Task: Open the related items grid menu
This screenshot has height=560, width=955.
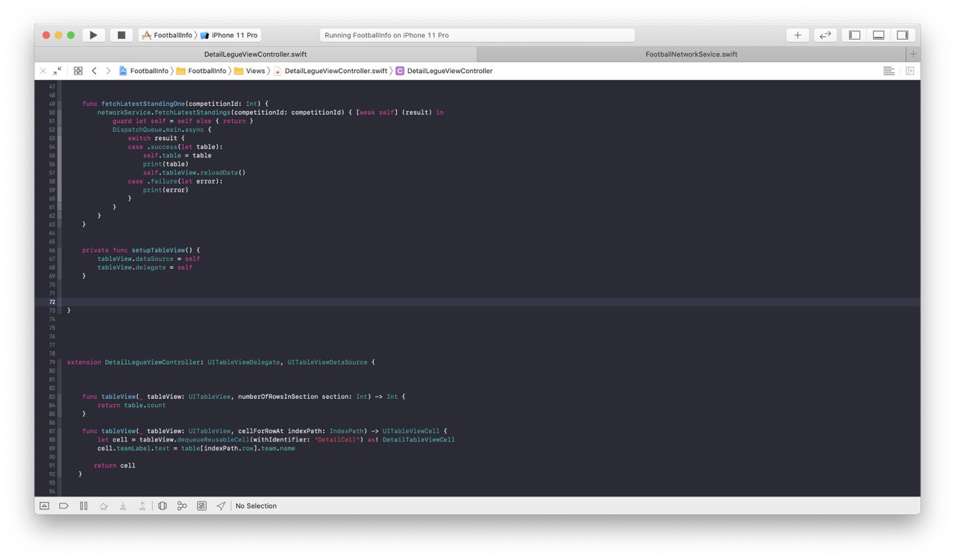Action: click(x=78, y=71)
